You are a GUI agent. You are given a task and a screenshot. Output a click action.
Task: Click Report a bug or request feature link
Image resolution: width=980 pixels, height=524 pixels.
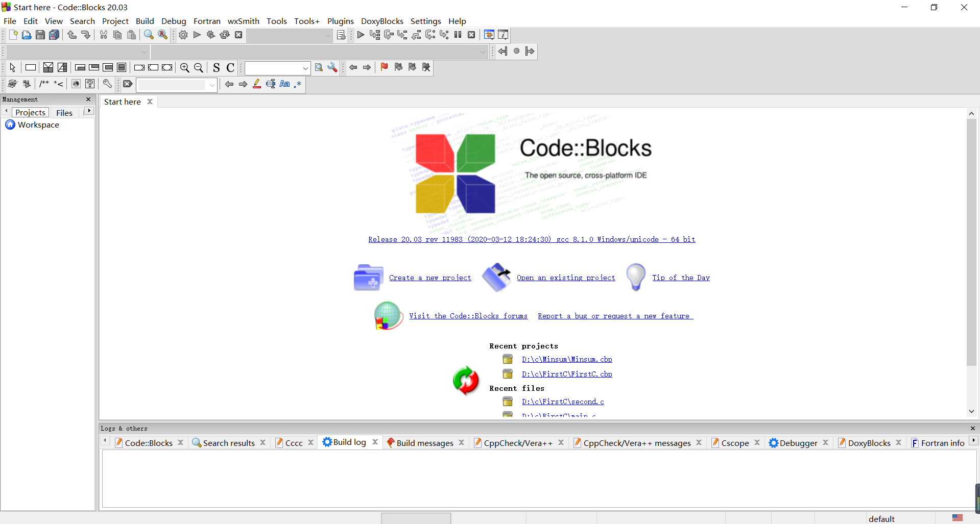point(615,316)
